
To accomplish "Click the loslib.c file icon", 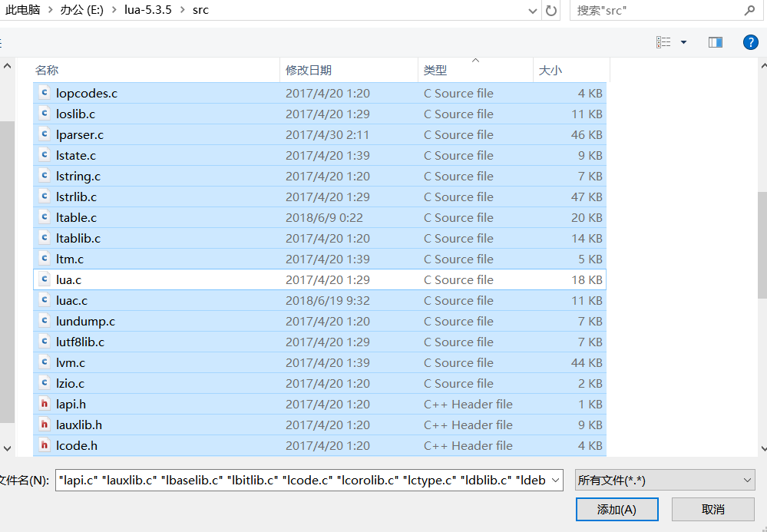I will pyautogui.click(x=45, y=114).
